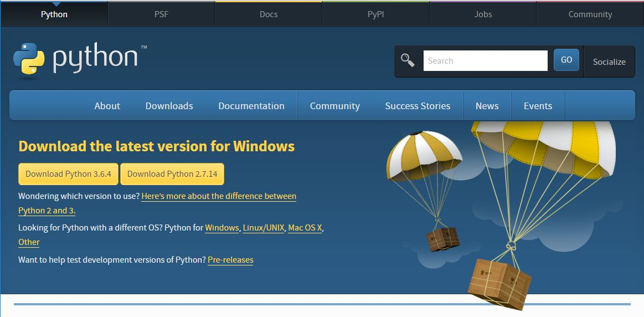Open the Python tab in top bar
Screen dimensions: 644x317
pos(54,14)
